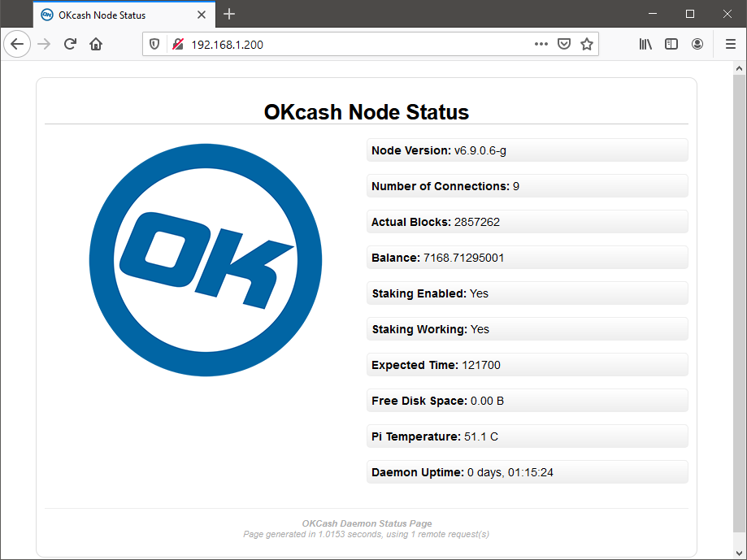Select the Staking Working row
Screen dimensions: 747x560
coord(528,329)
